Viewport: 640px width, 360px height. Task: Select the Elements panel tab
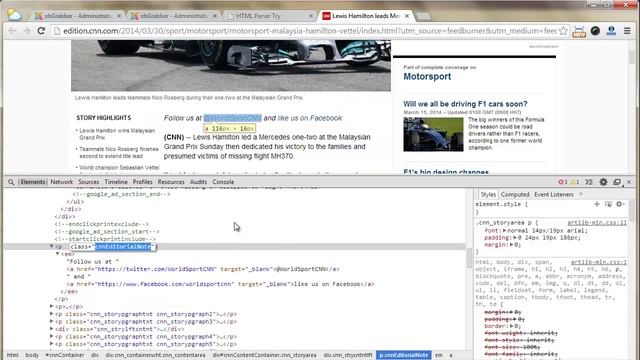click(x=33, y=182)
